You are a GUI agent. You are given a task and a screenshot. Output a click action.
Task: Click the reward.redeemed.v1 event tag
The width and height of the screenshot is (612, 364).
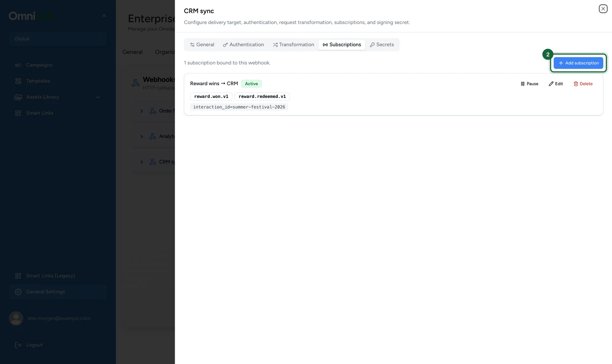tap(262, 96)
